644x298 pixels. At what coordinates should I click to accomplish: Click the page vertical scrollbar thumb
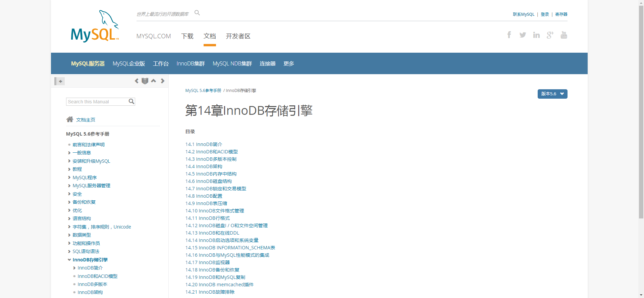tap(641, 112)
